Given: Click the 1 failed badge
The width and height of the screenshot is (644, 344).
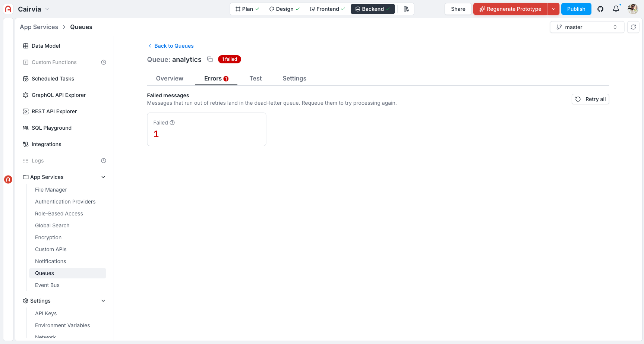Looking at the screenshot, I should (230, 59).
